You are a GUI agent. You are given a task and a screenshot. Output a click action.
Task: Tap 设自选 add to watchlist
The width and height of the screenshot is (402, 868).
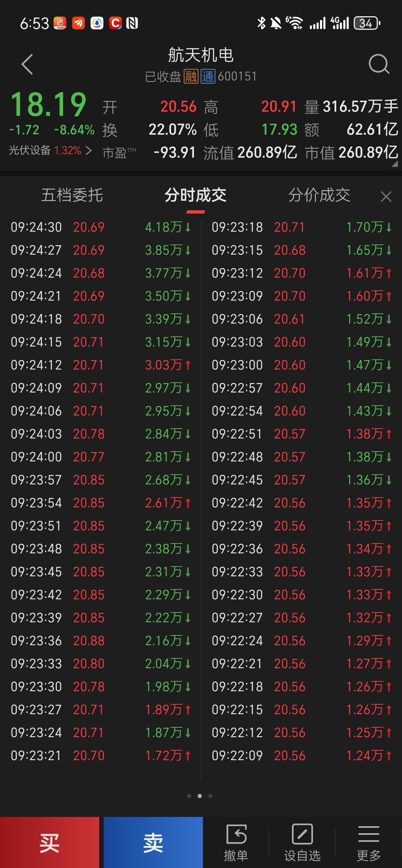pos(302,842)
